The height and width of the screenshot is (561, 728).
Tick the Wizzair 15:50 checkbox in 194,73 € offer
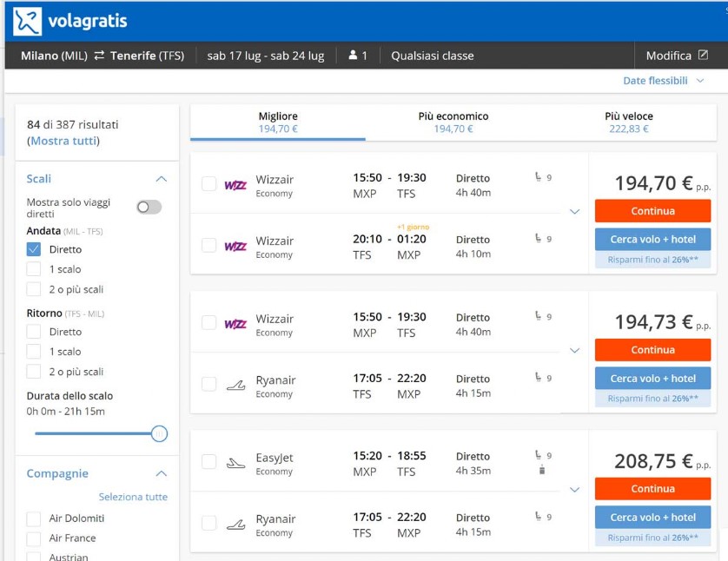point(208,322)
